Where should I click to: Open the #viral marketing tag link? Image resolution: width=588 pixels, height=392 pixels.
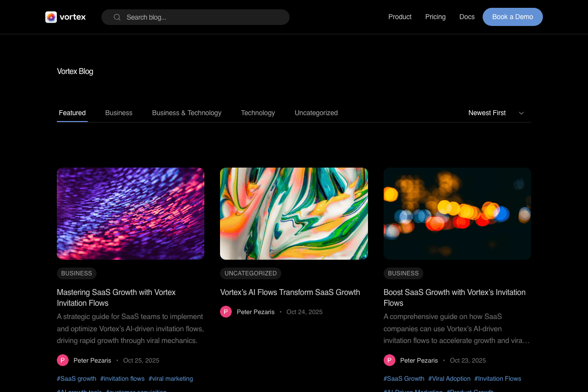(x=171, y=378)
